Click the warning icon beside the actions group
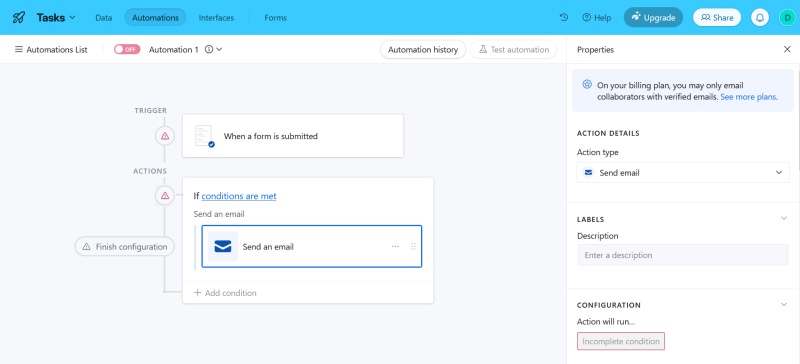The height and width of the screenshot is (364, 800). [165, 196]
